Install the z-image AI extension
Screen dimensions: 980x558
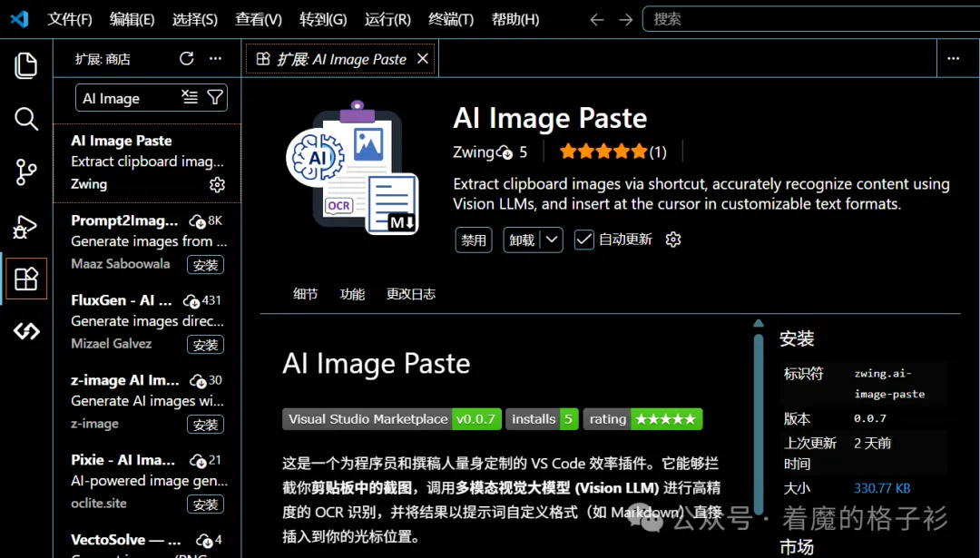(x=206, y=425)
